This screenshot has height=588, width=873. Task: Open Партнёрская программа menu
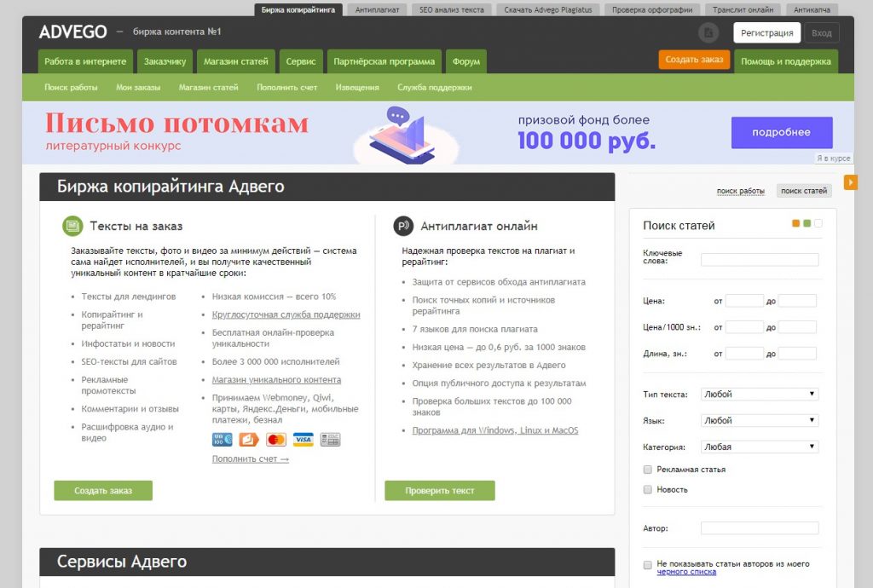coord(384,61)
